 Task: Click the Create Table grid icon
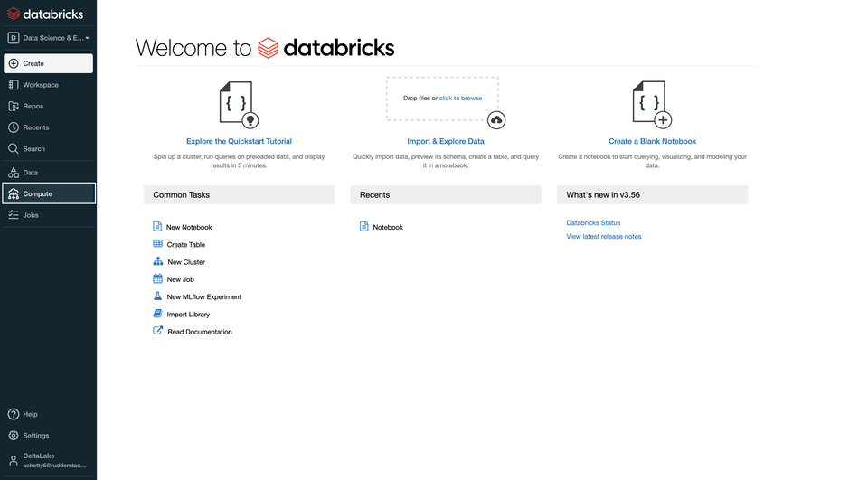pos(158,244)
